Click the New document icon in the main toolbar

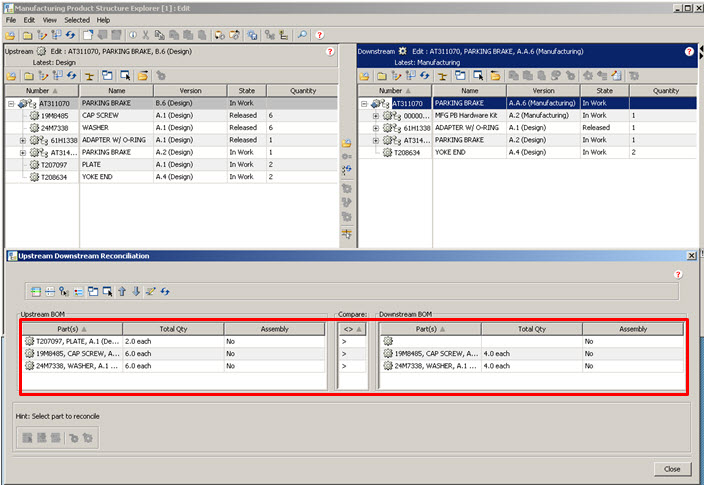tap(88, 35)
